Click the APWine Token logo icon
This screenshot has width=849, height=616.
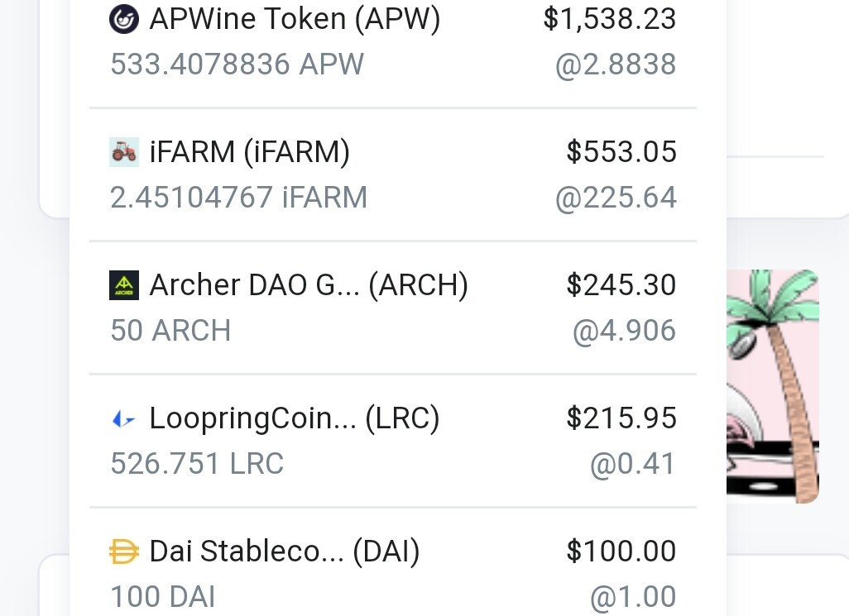[x=124, y=19]
